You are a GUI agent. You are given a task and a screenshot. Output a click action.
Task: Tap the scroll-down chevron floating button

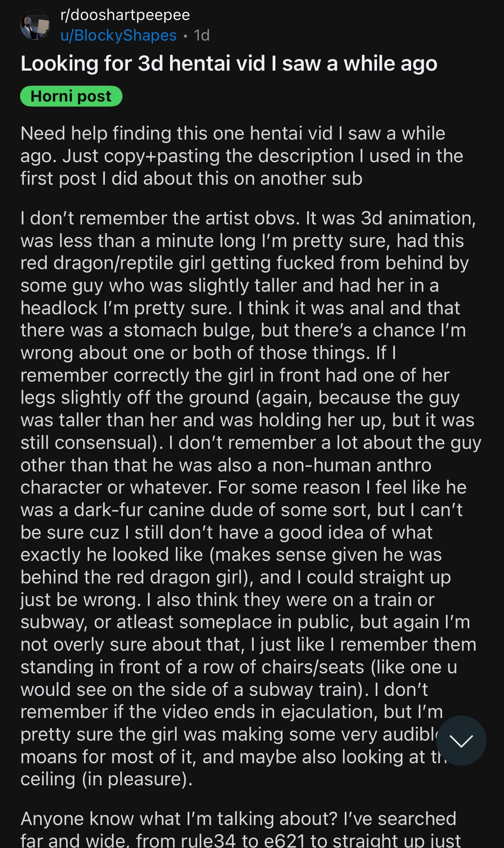tap(461, 741)
